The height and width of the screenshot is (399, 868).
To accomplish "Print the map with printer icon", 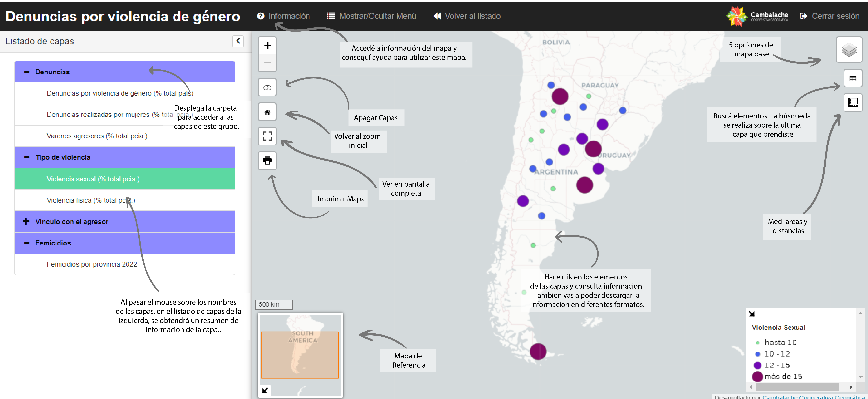I will (x=267, y=160).
